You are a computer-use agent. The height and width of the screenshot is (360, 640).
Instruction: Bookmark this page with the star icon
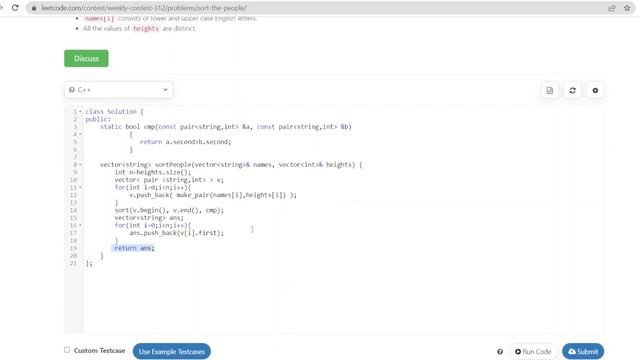[627, 8]
